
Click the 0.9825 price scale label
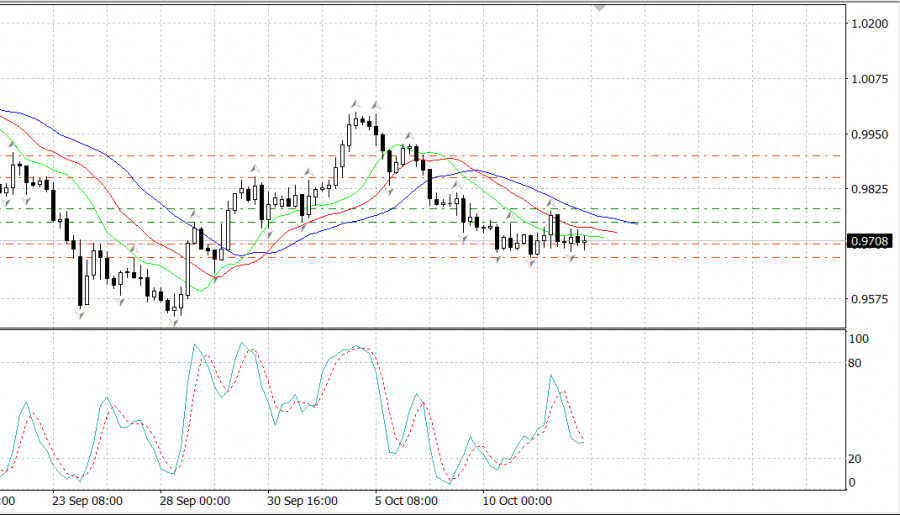(866, 189)
